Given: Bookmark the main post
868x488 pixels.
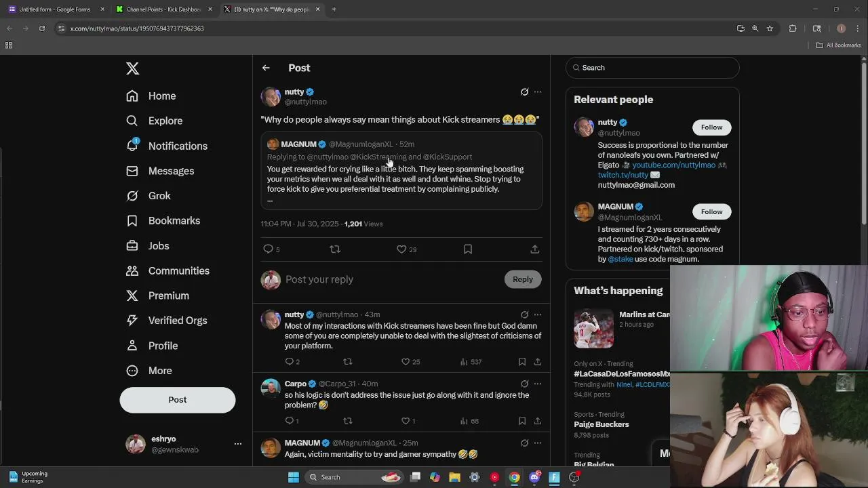Looking at the screenshot, I should pos(468,249).
